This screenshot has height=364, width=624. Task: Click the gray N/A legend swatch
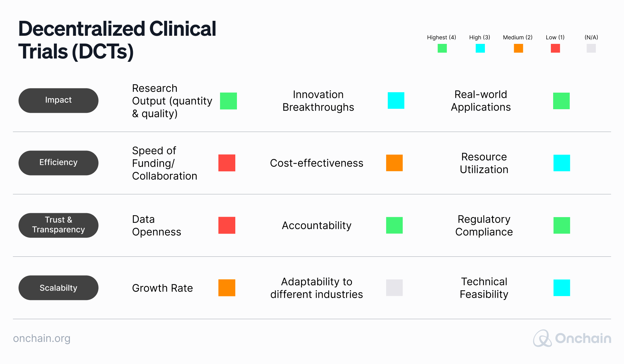coord(591,48)
